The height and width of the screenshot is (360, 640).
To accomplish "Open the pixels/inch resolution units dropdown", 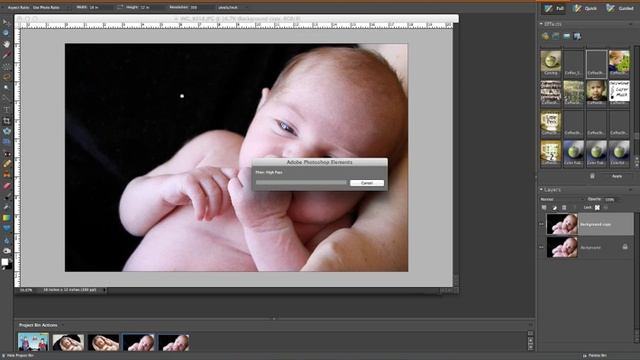I will tap(233, 7).
